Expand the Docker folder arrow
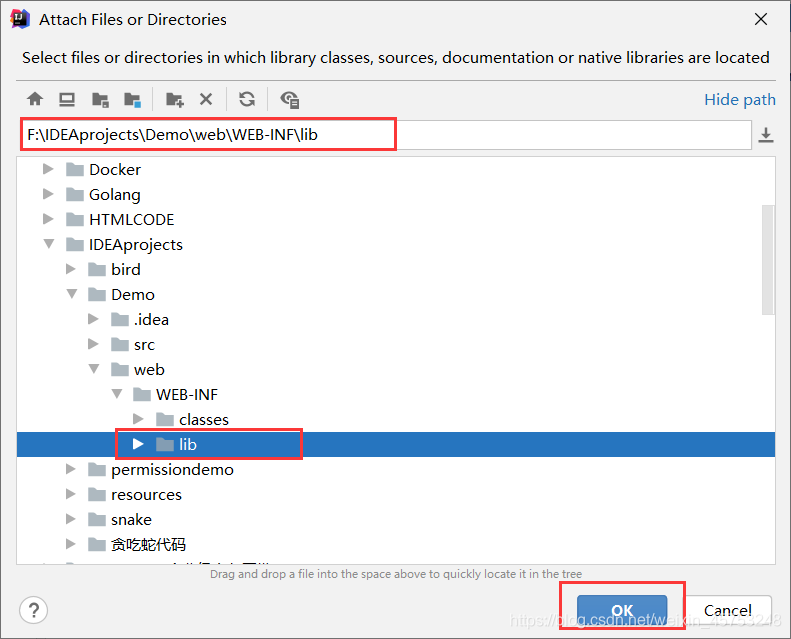The width and height of the screenshot is (791, 639). tap(48, 169)
